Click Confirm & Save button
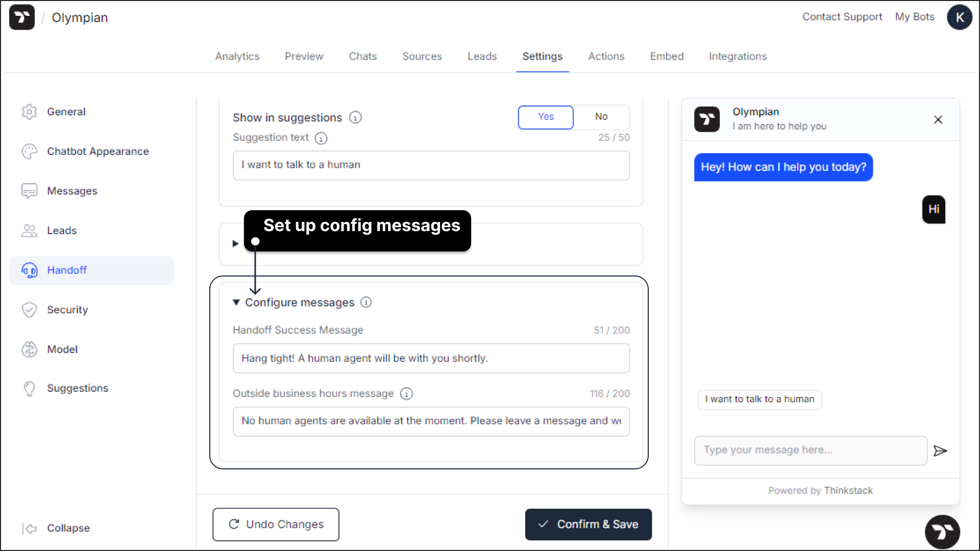Screen dimensions: 980x551 [x=589, y=524]
